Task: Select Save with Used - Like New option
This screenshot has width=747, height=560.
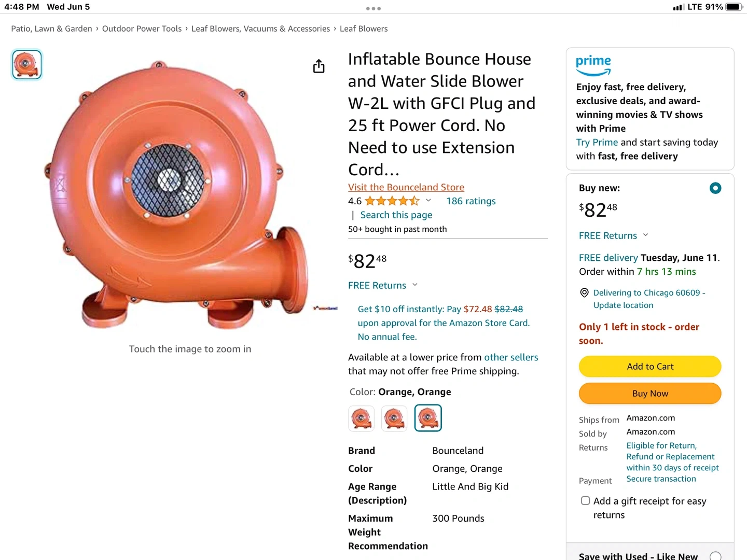Action: pos(715,556)
